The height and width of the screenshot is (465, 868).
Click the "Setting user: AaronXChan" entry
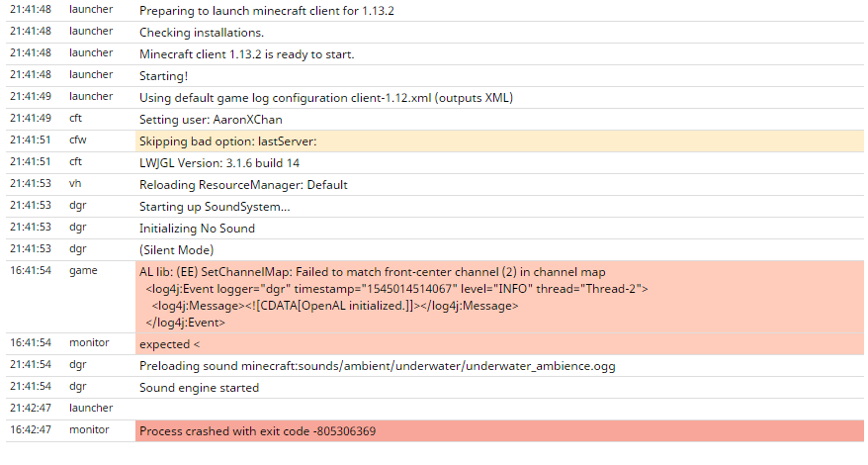[213, 120]
